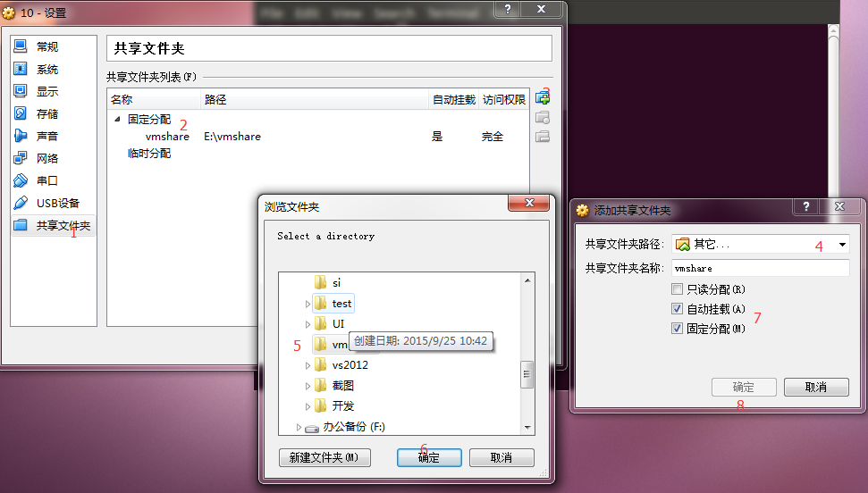The image size is (868, 493).
Task: Click 新建文件夹(M) new folder button
Action: pyautogui.click(x=324, y=457)
